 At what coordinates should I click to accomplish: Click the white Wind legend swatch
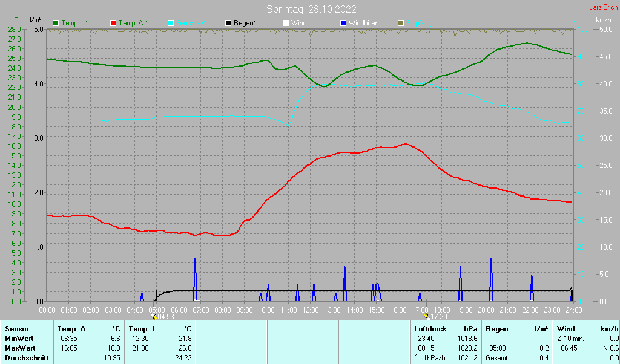coord(286,24)
